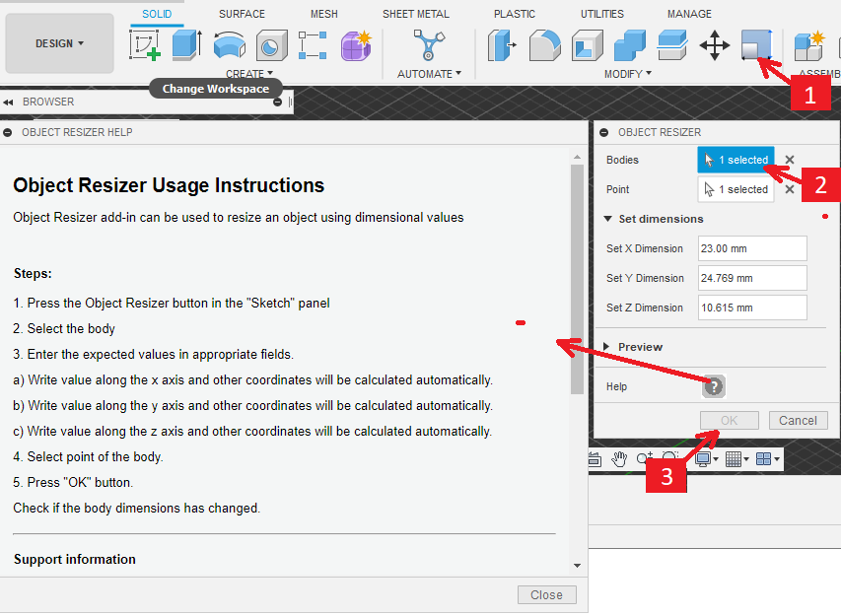Launch the Automated Modeling tool icon
The width and height of the screenshot is (841, 616).
click(x=429, y=45)
